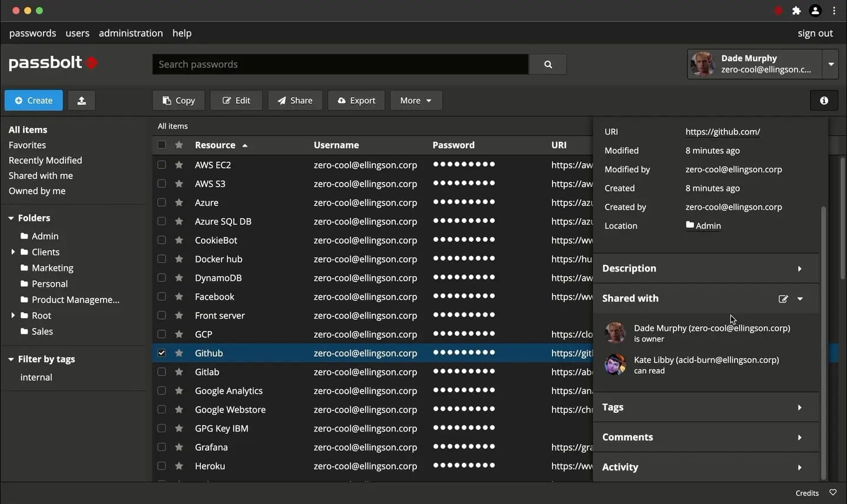Collapse the Filter by tags section

coord(11,359)
